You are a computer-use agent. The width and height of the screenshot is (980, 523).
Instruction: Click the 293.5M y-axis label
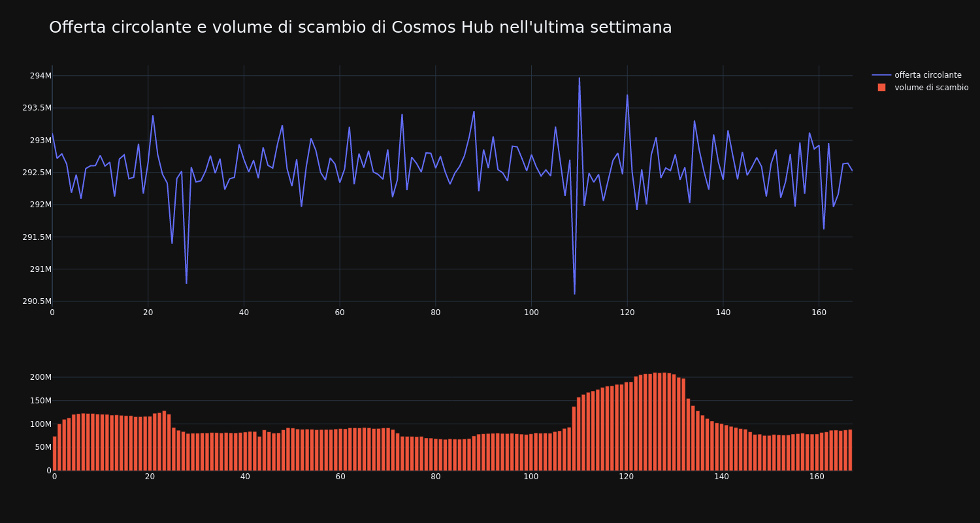click(37, 108)
